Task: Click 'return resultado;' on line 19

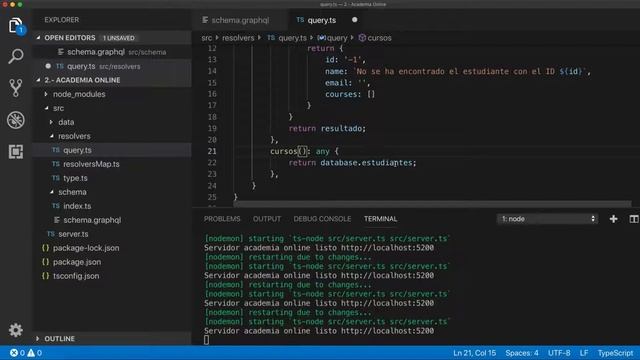Action: [327, 129]
